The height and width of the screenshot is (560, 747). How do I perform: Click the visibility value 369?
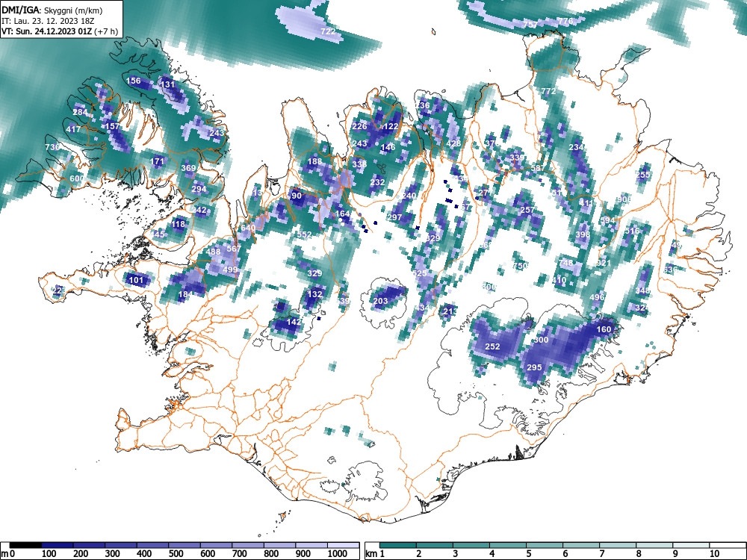(189, 168)
